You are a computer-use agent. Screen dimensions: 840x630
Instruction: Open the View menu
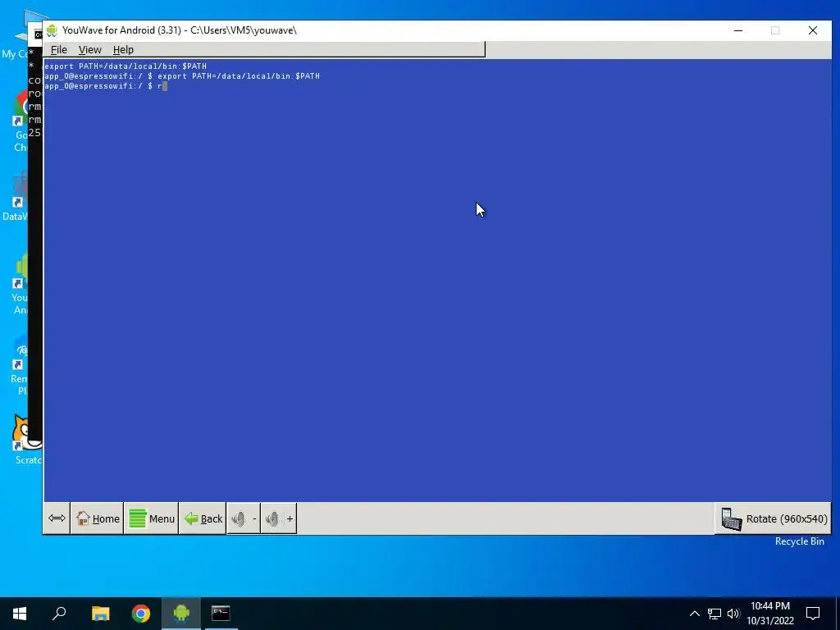[90, 50]
